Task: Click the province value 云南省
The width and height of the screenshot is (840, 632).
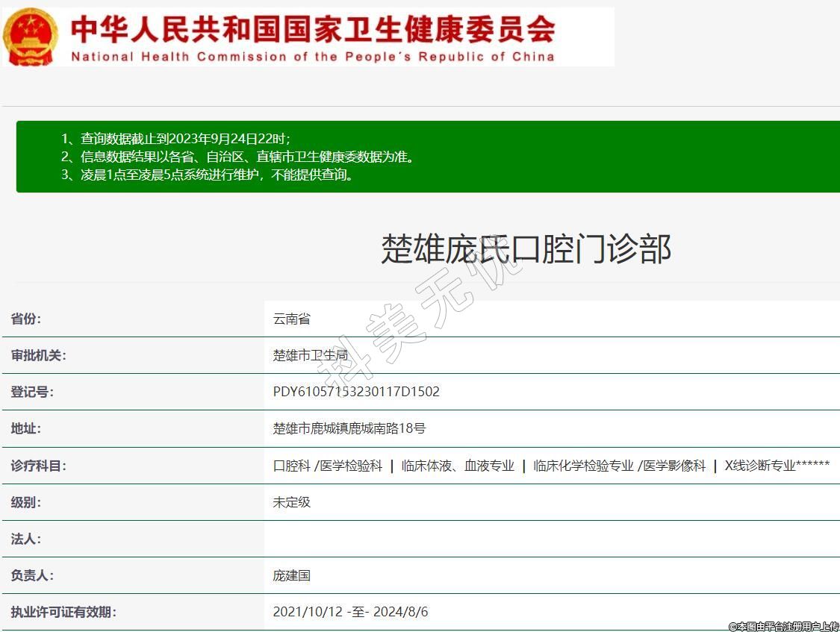Action: [x=291, y=319]
